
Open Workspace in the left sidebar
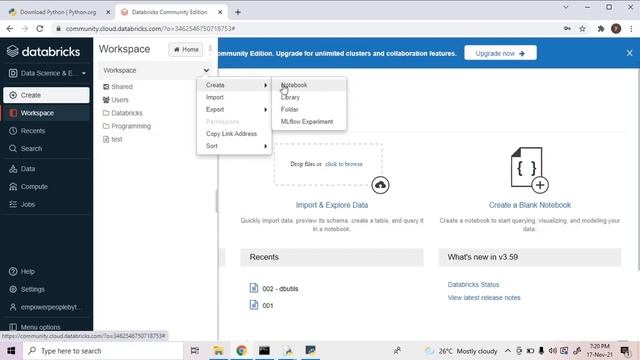click(x=46, y=113)
